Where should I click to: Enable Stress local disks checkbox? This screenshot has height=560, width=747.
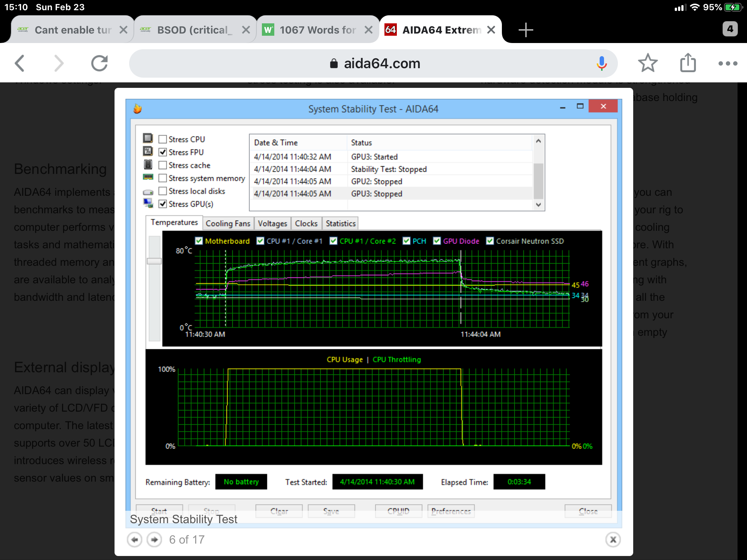pyautogui.click(x=163, y=191)
